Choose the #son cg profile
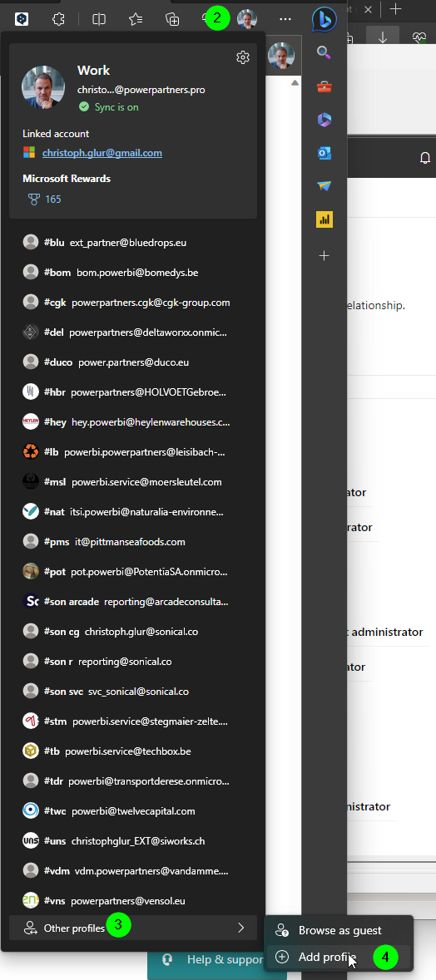This screenshot has width=436, height=980. (133, 631)
